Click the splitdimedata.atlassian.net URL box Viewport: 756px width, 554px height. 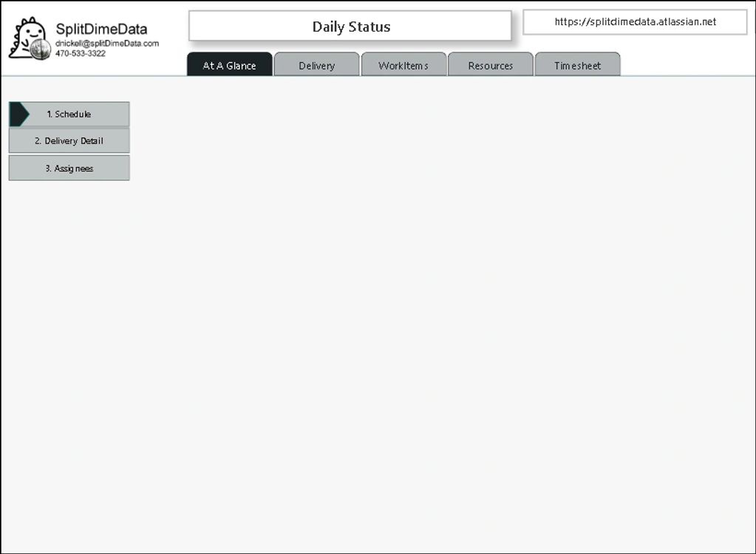point(635,21)
